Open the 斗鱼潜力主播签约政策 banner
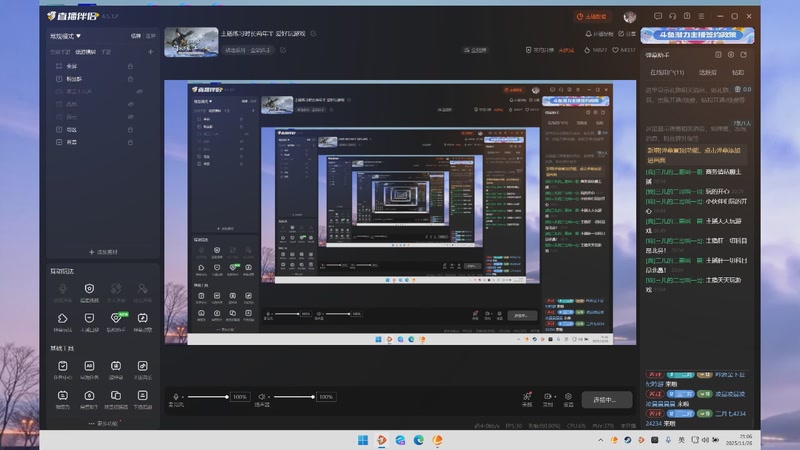Image resolution: width=800 pixels, height=450 pixels. point(697,35)
